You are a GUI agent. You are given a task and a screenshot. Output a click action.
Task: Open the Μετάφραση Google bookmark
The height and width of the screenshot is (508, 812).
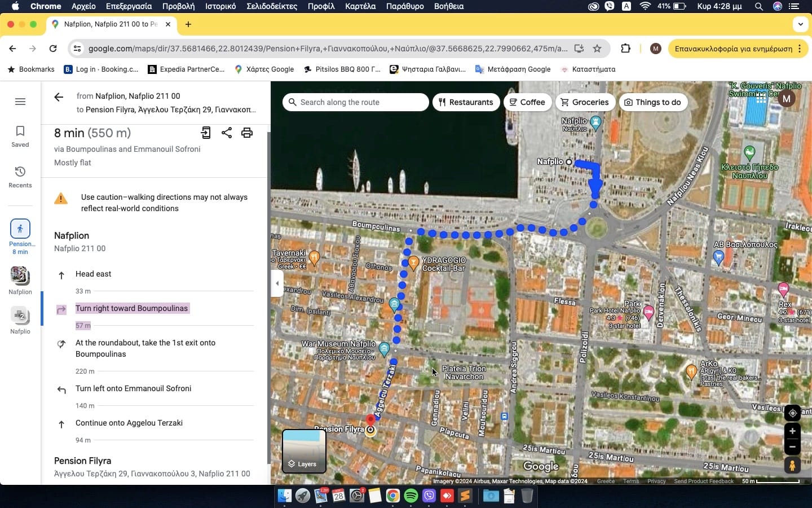coord(513,69)
